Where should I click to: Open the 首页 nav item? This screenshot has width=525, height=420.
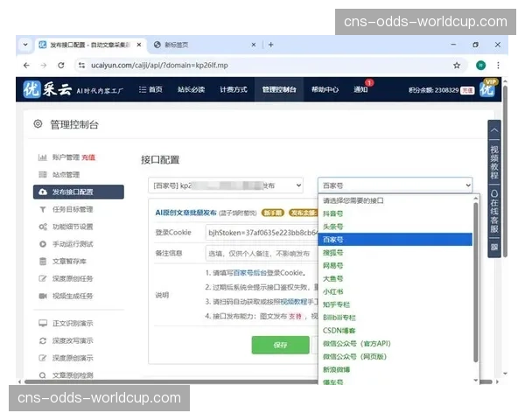click(150, 89)
